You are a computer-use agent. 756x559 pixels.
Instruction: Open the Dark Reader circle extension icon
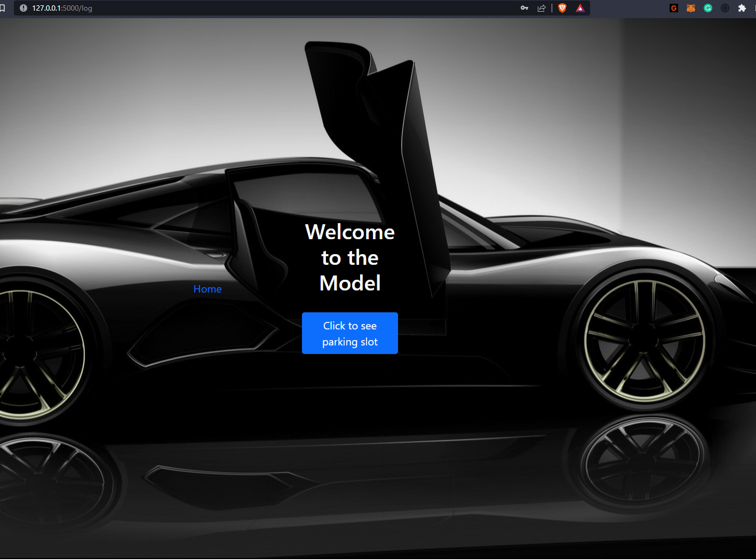click(x=725, y=8)
